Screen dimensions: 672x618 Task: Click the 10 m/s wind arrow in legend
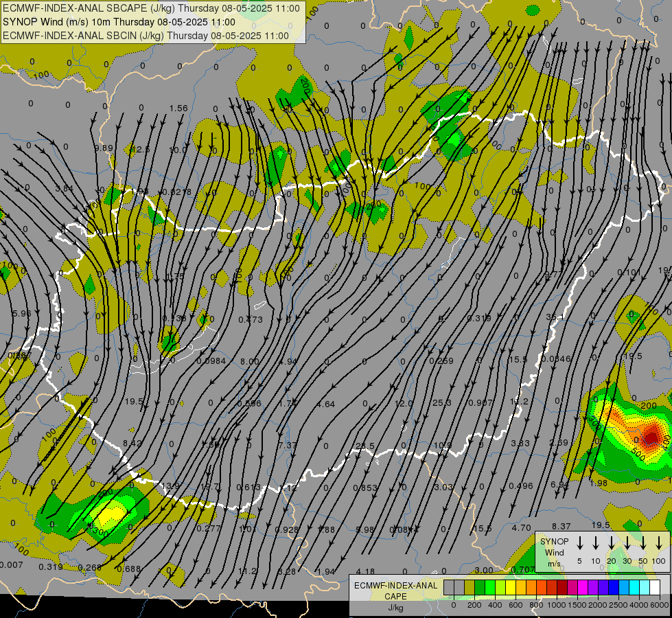pos(596,543)
